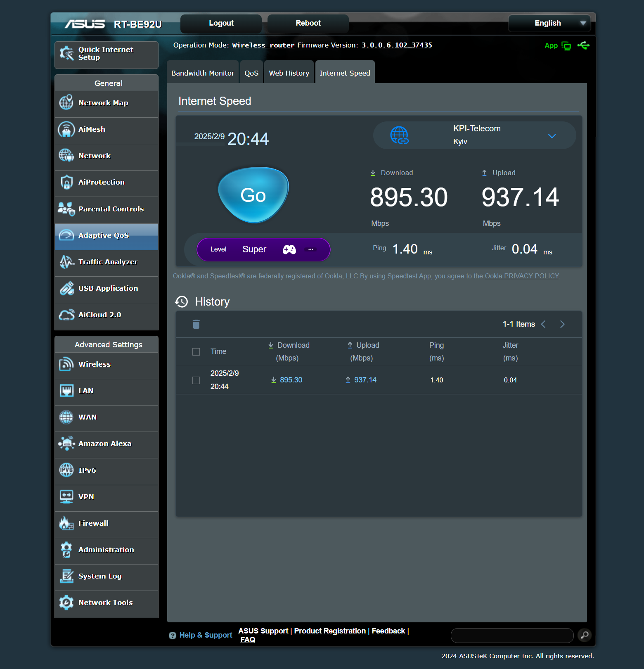Click the AiMesh icon in sidebar
This screenshot has width=644, height=669.
tap(66, 129)
